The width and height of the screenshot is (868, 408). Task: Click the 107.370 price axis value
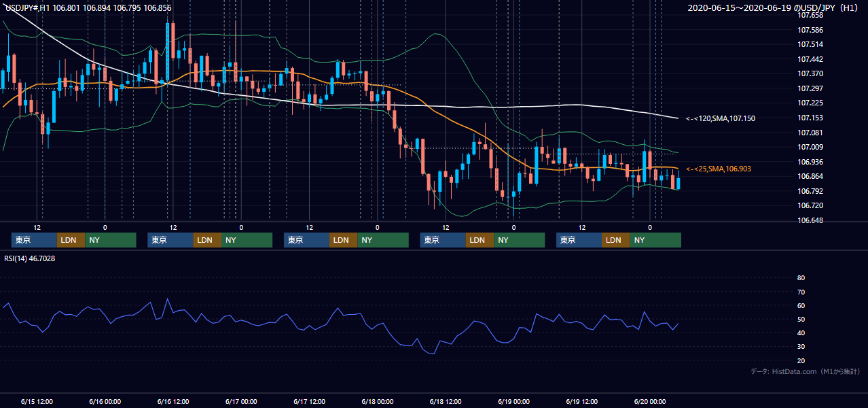coord(810,73)
